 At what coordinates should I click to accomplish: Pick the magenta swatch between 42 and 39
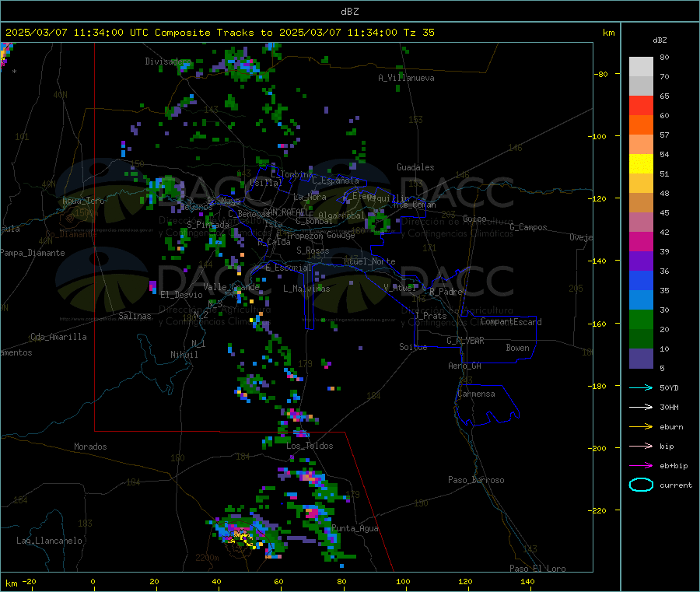(x=641, y=241)
